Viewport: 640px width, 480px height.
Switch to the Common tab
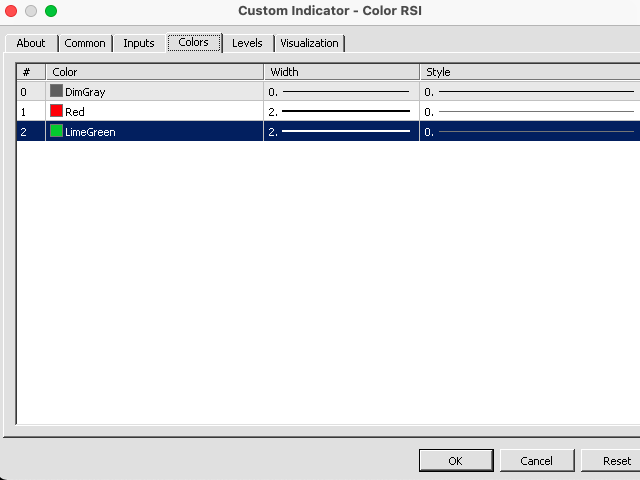click(85, 43)
